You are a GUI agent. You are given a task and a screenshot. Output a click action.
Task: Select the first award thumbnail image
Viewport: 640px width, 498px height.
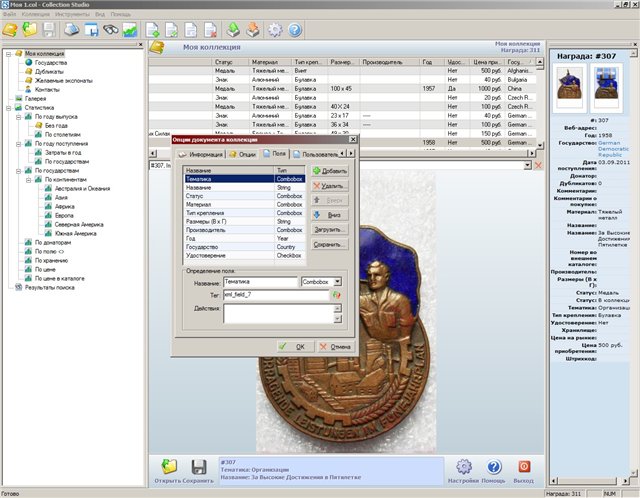[x=569, y=88]
